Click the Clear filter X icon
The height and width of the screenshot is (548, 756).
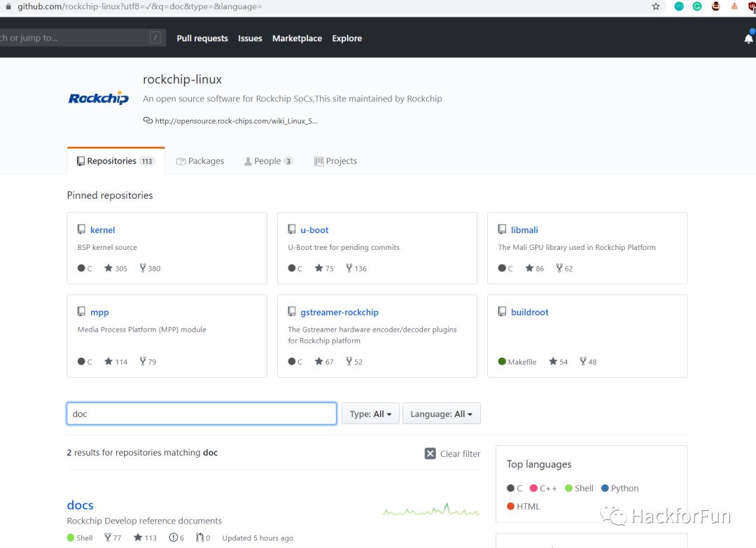[430, 454]
